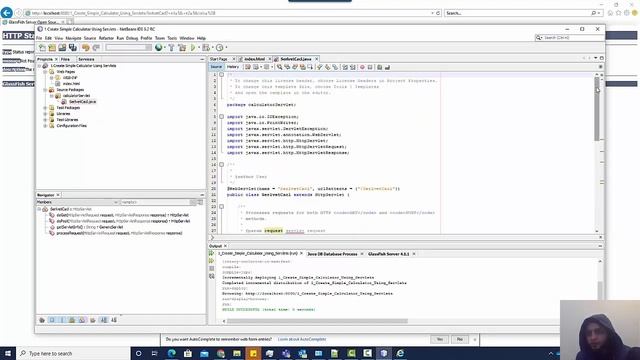Expand the Test Packages node
The image size is (640, 360).
point(45,108)
